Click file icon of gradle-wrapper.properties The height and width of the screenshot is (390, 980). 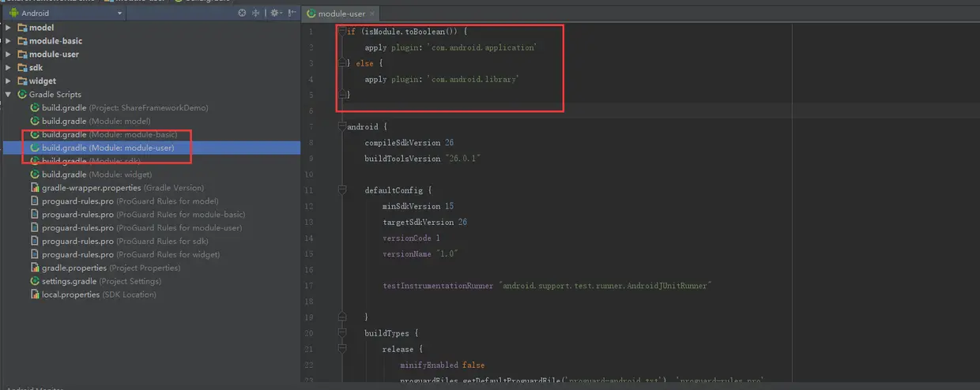(35, 188)
